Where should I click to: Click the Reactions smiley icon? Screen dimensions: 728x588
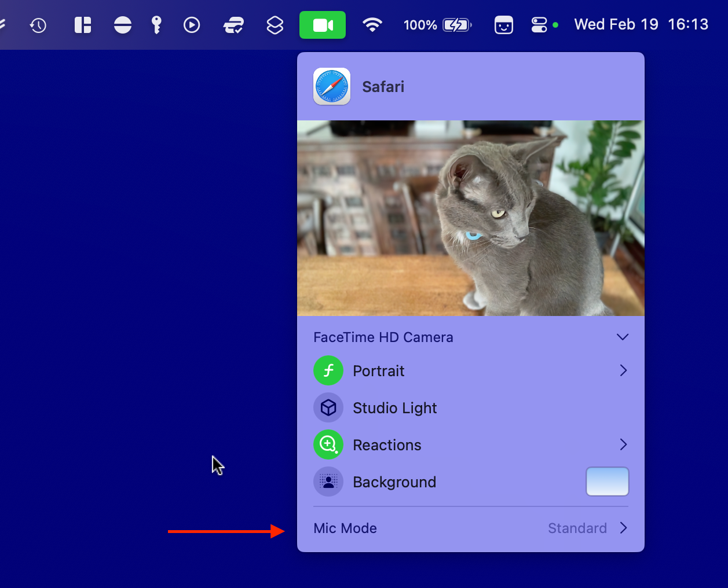[328, 444]
